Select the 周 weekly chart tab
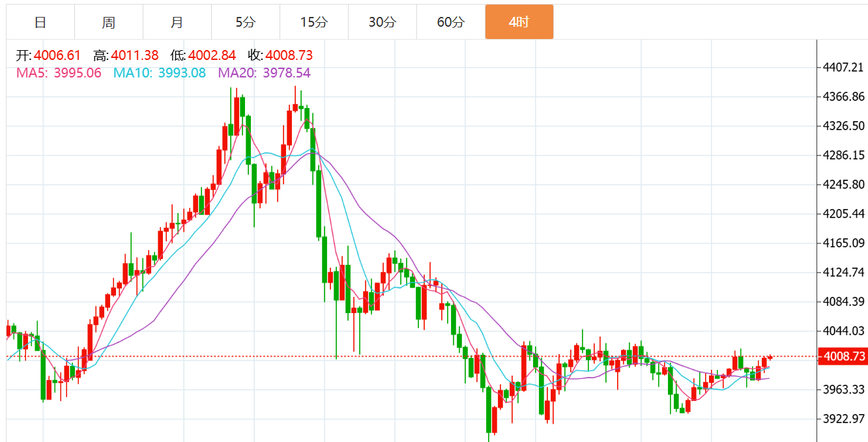The image size is (868, 442). point(109,22)
